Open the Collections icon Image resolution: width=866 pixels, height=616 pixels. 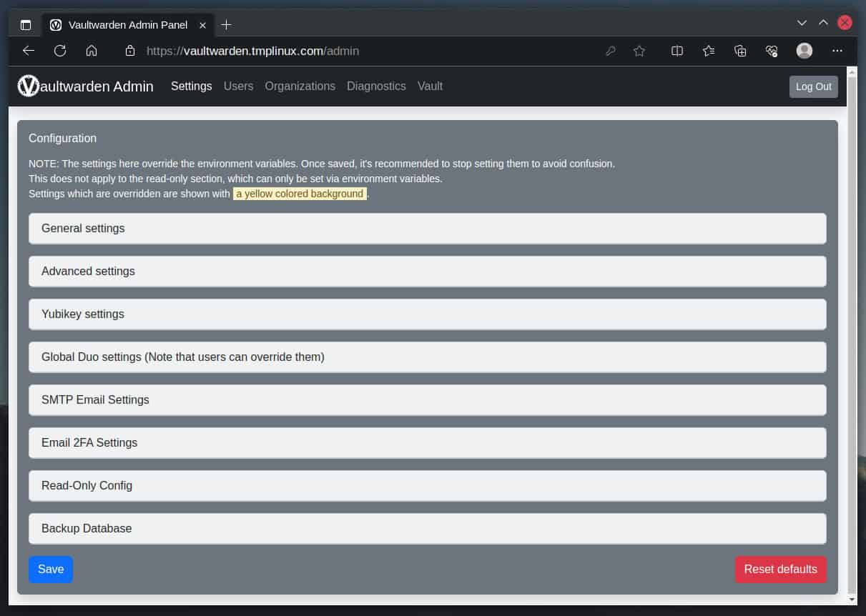click(x=740, y=51)
